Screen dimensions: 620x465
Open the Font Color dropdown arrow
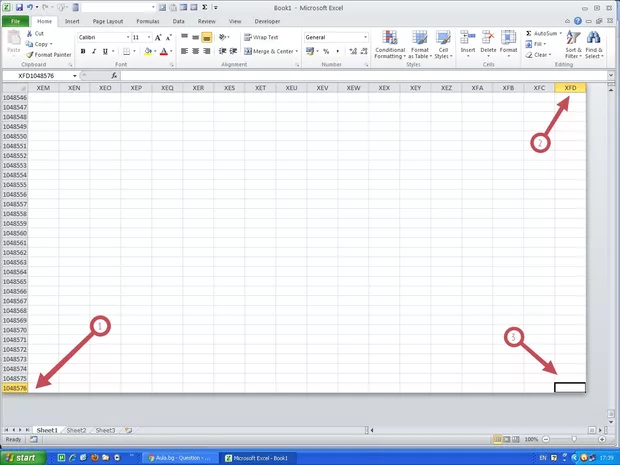[171, 51]
